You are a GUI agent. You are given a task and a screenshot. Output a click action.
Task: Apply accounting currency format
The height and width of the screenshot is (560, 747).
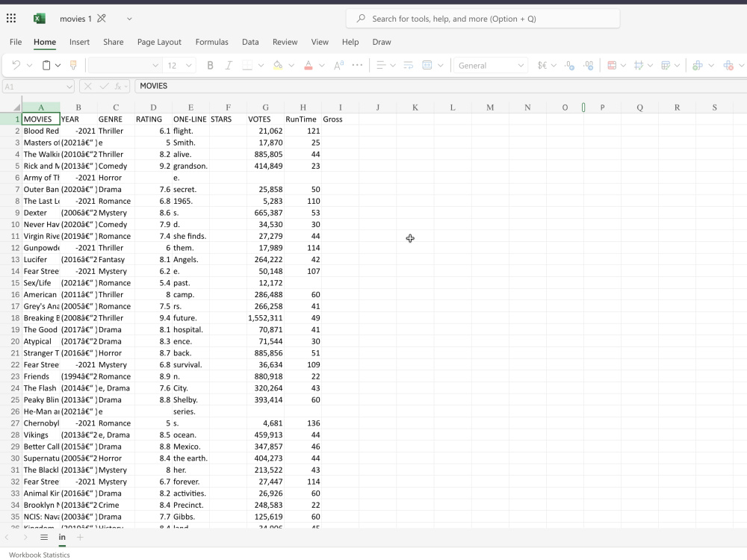[x=542, y=65]
